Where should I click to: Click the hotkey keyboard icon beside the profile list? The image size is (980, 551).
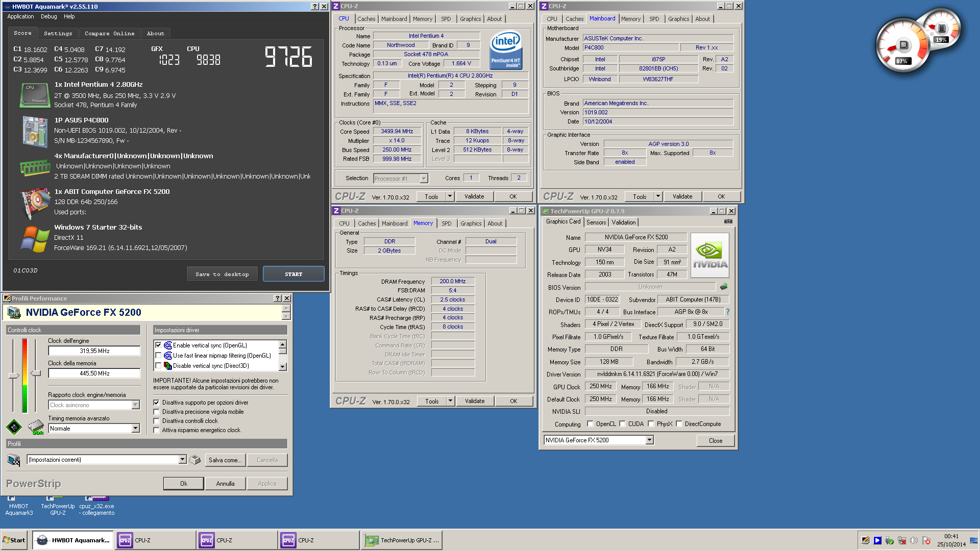[x=195, y=460]
